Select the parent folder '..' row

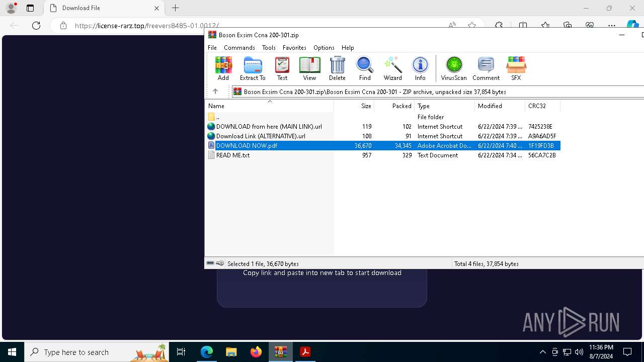(383, 117)
